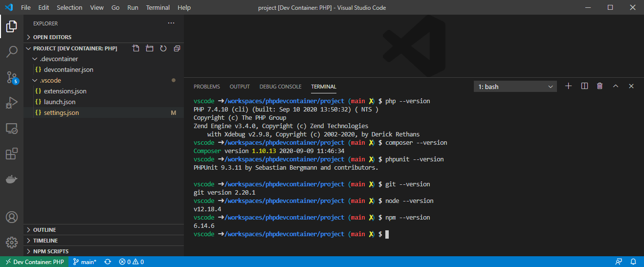
Task: Collapse the PROJECT [DEV CONTAINER: PHP] section
Action: click(x=76, y=48)
